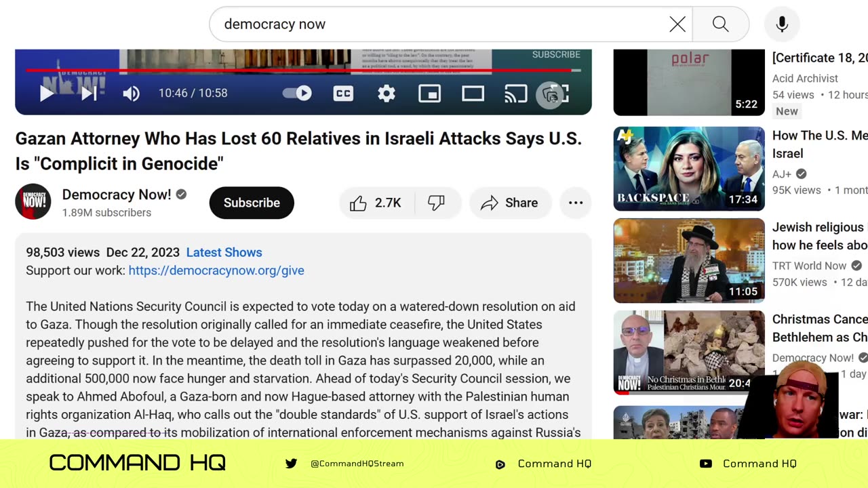868x488 pixels.
Task: Open the 'How The U.S. Me...' video title
Action: point(820,144)
